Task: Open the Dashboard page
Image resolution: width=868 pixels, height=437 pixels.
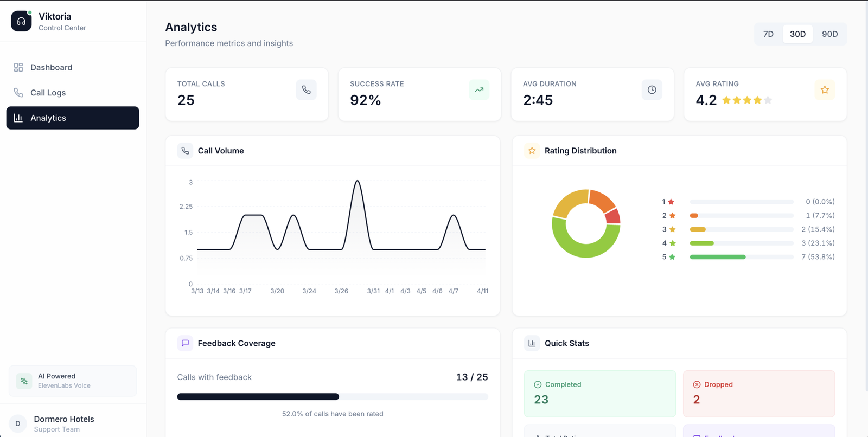Action: (x=51, y=67)
